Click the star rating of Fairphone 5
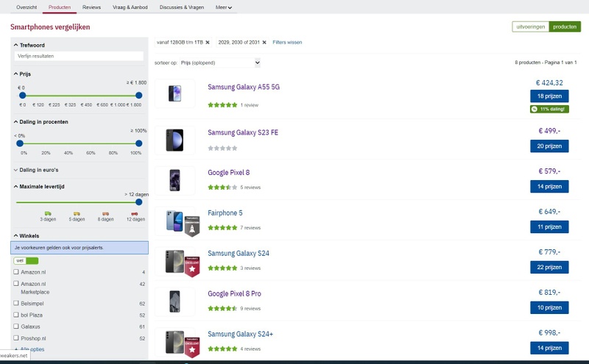 [222, 228]
